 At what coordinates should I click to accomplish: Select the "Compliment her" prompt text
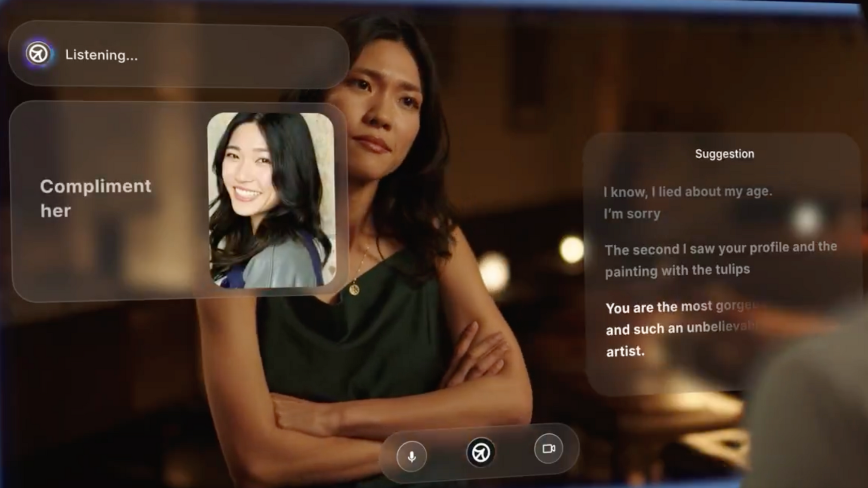point(96,198)
